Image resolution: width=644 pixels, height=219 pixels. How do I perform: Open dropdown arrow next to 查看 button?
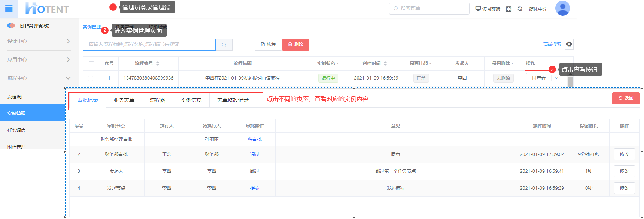pyautogui.click(x=556, y=78)
